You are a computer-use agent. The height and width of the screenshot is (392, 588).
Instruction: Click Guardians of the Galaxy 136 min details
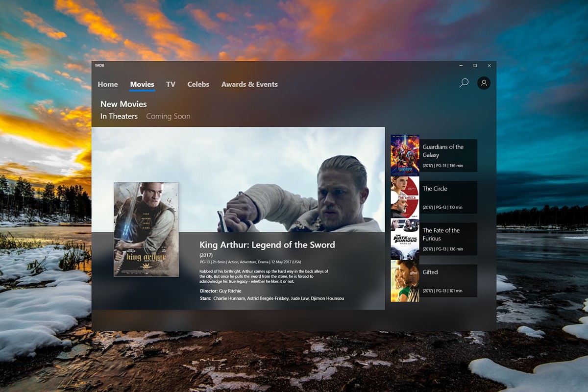(443, 166)
